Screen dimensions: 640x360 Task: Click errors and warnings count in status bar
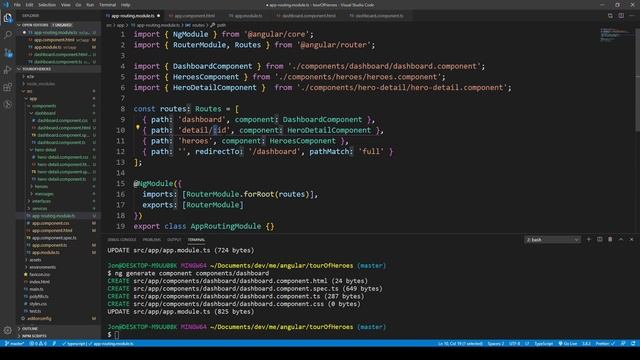(38, 344)
